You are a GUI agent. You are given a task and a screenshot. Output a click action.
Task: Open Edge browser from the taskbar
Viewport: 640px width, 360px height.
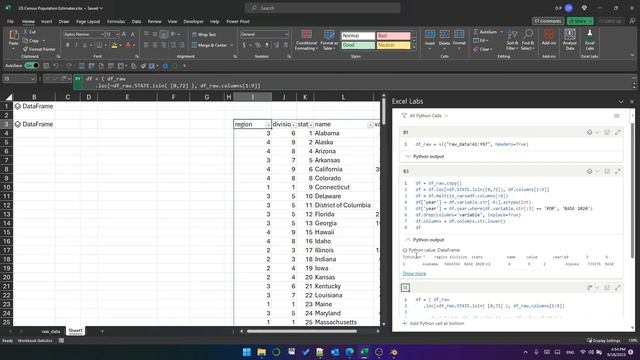[349, 352]
